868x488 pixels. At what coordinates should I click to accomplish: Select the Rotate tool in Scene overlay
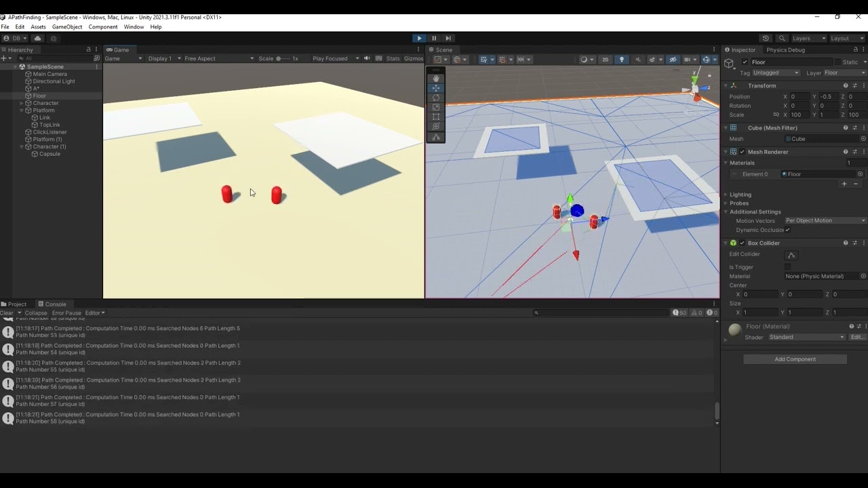[435, 98]
